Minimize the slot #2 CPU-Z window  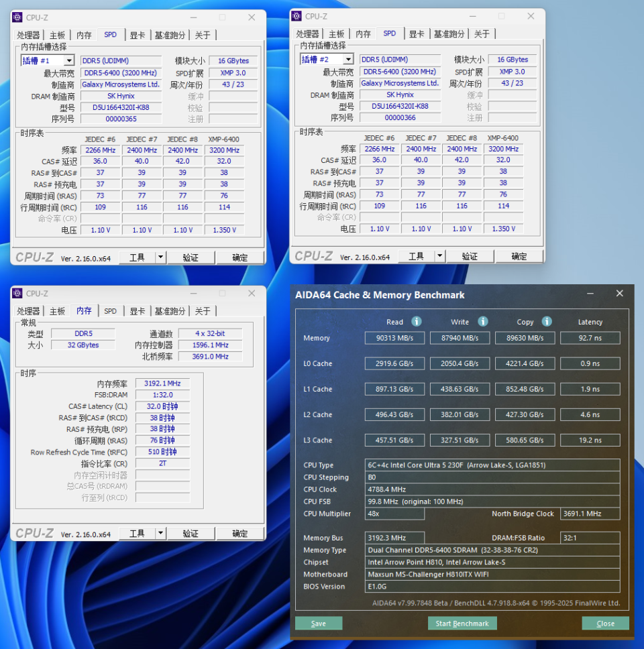(472, 16)
